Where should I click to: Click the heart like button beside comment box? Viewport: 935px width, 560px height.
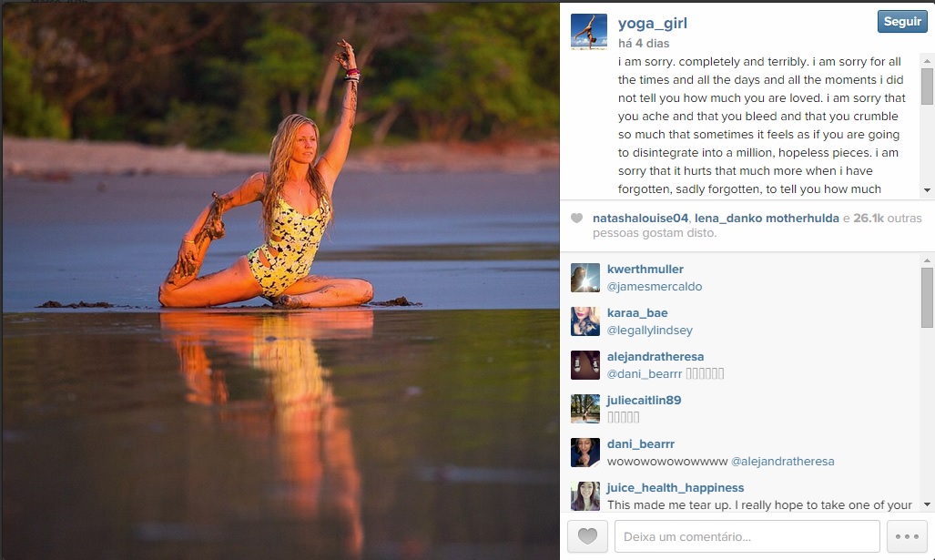587,536
